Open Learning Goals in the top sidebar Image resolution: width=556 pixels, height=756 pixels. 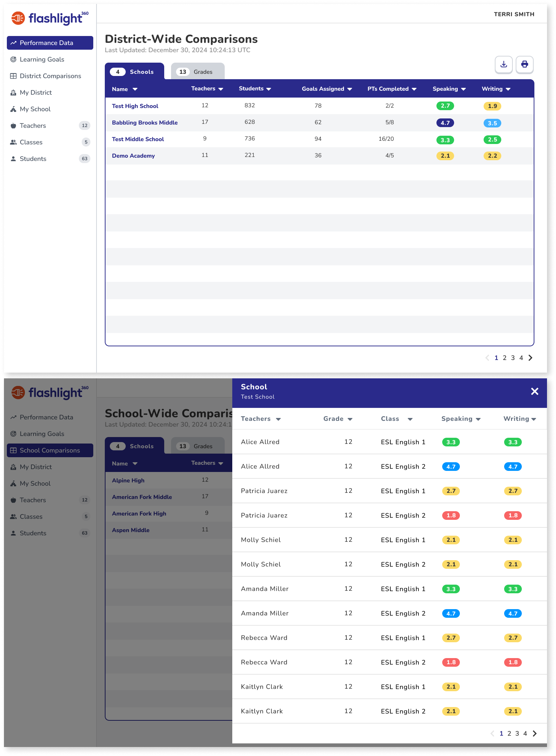click(x=50, y=59)
